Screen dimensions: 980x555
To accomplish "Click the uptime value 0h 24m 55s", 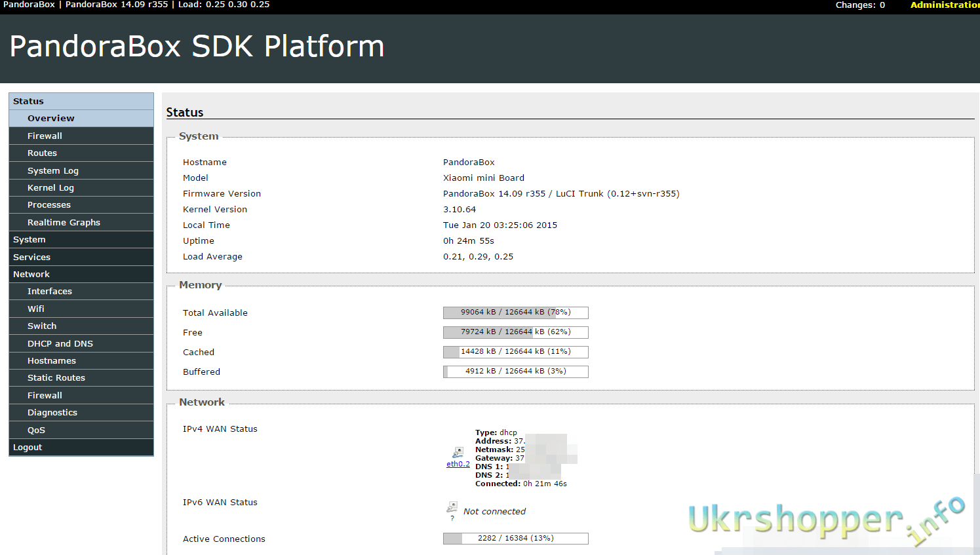I will pos(469,241).
